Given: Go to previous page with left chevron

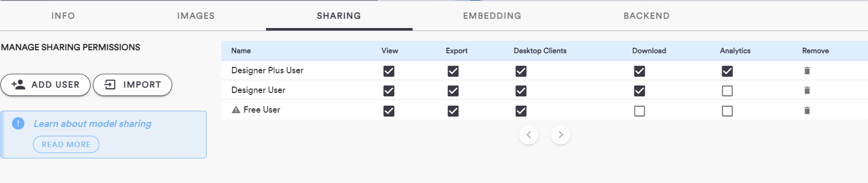Looking at the screenshot, I should (x=529, y=135).
